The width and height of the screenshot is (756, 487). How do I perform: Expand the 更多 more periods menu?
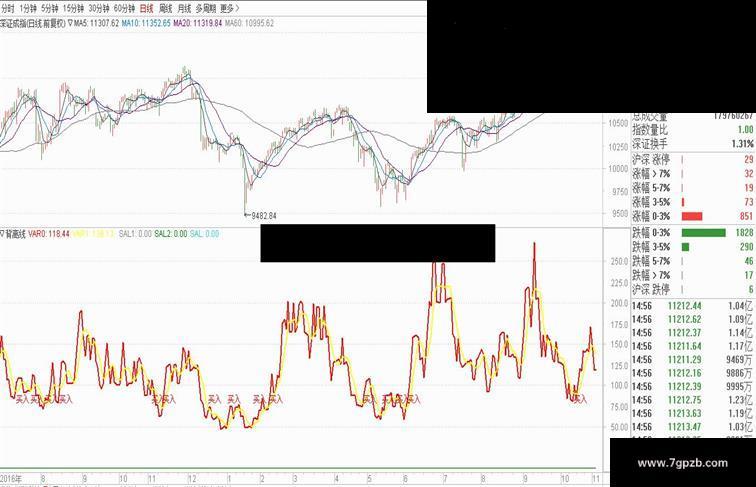(230, 9)
